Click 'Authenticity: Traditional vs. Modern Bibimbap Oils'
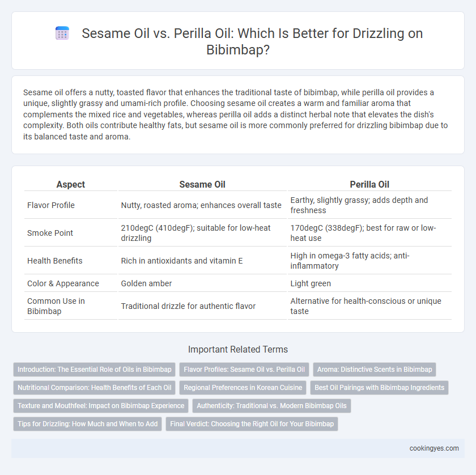The image size is (476, 475). [271, 406]
